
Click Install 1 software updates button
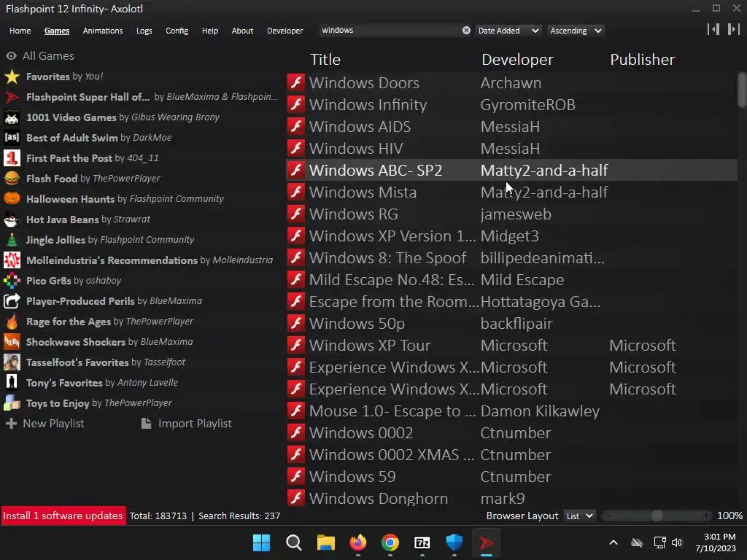63,516
